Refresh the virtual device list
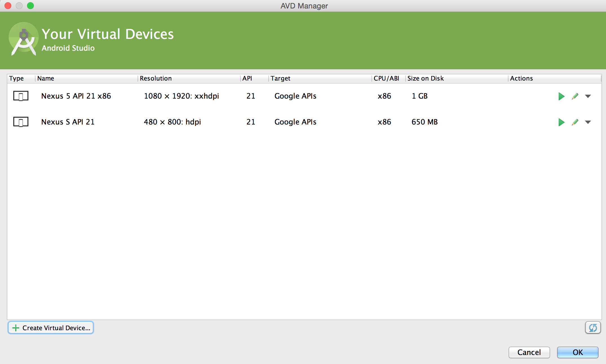Viewport: 606px width, 364px height. [x=593, y=328]
